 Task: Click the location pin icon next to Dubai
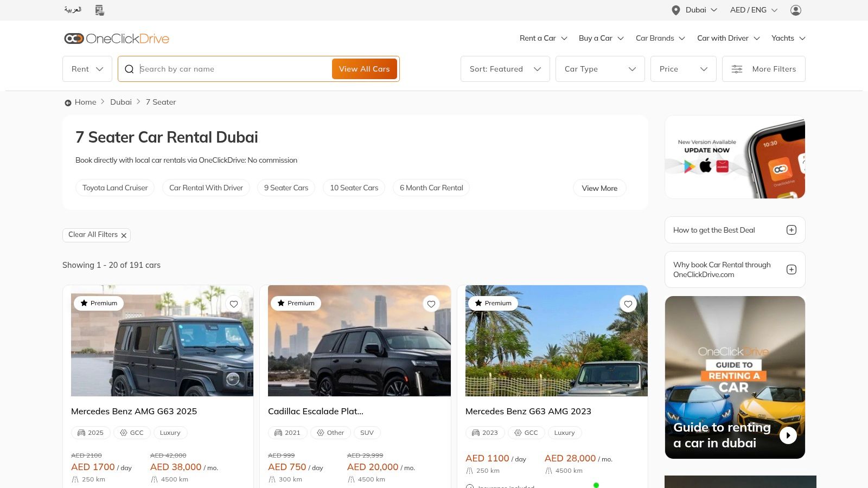pyautogui.click(x=675, y=10)
